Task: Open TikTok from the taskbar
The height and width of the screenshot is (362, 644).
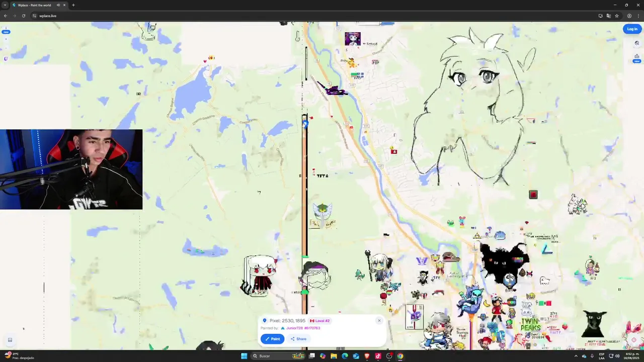Action: coord(378,356)
